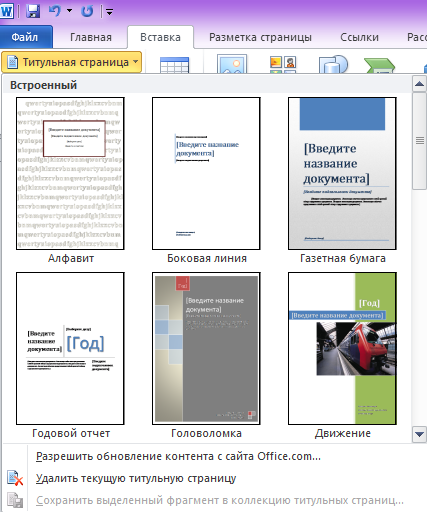The image size is (427, 512).
Task: Click the Undo arrow icon
Action: point(55,11)
